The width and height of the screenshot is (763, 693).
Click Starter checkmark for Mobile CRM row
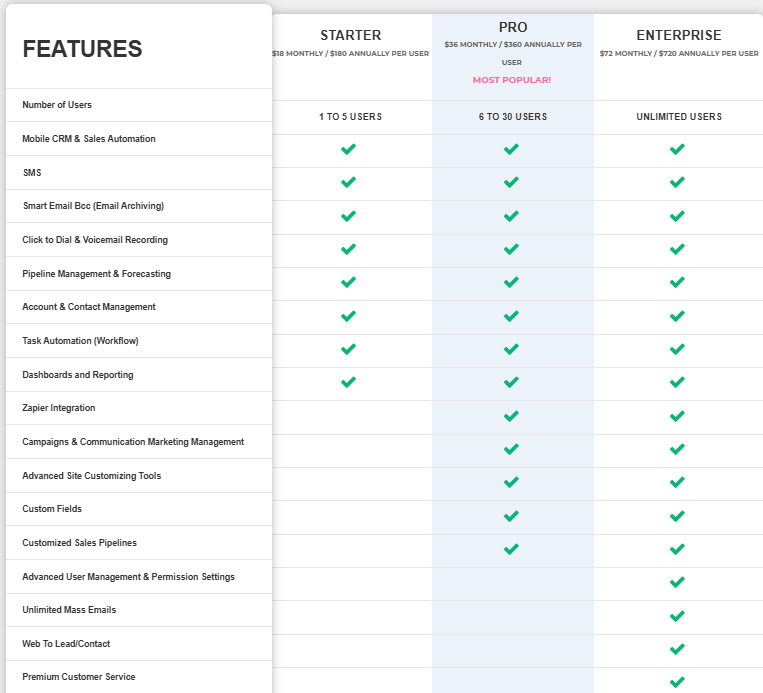pyautogui.click(x=348, y=150)
